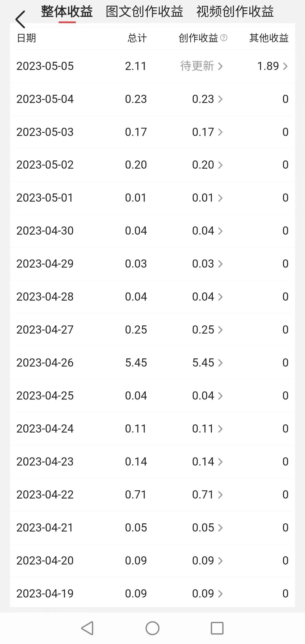Tap the back arrow icon
305x644 pixels.
coord(20,19)
